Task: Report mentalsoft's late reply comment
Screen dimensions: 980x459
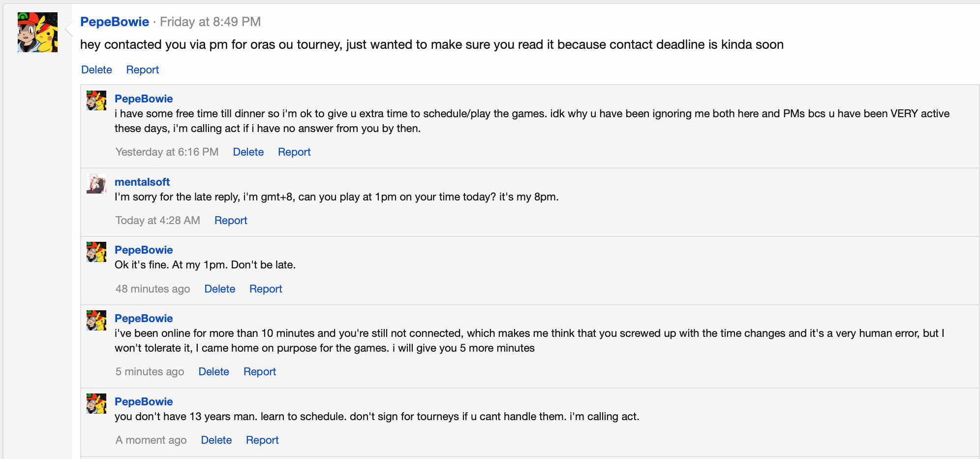Action: pyautogui.click(x=231, y=220)
